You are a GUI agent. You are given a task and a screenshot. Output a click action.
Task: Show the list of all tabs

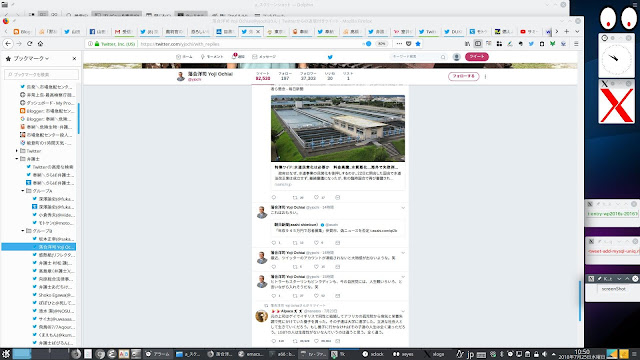pyautogui.click(x=577, y=31)
